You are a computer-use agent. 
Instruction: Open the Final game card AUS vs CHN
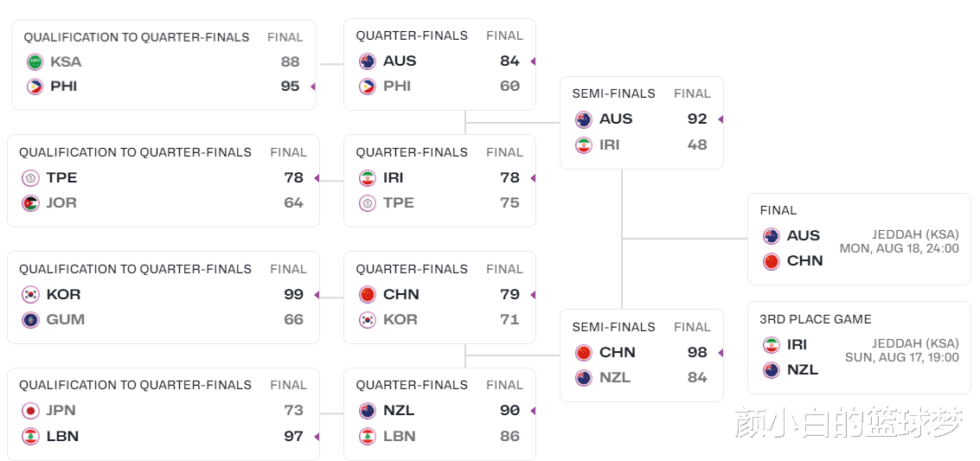(860, 240)
